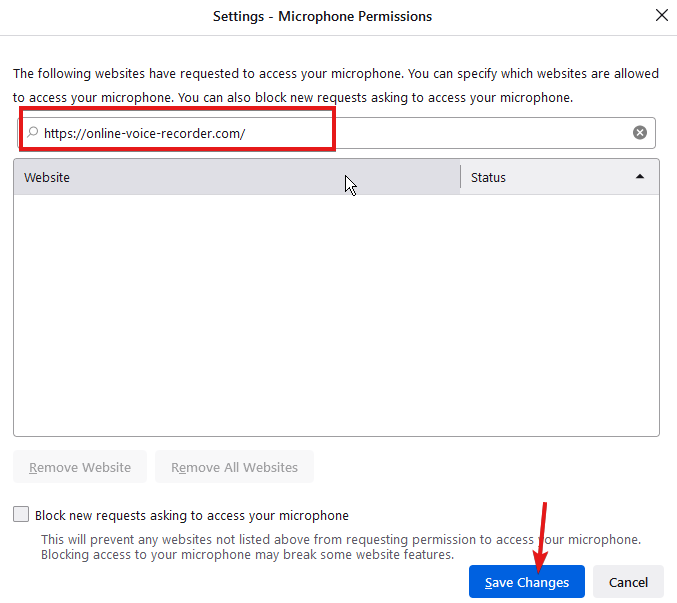Close the Microphone Permissions dialog
Image resolution: width=677 pixels, height=603 pixels.
pyautogui.click(x=661, y=15)
